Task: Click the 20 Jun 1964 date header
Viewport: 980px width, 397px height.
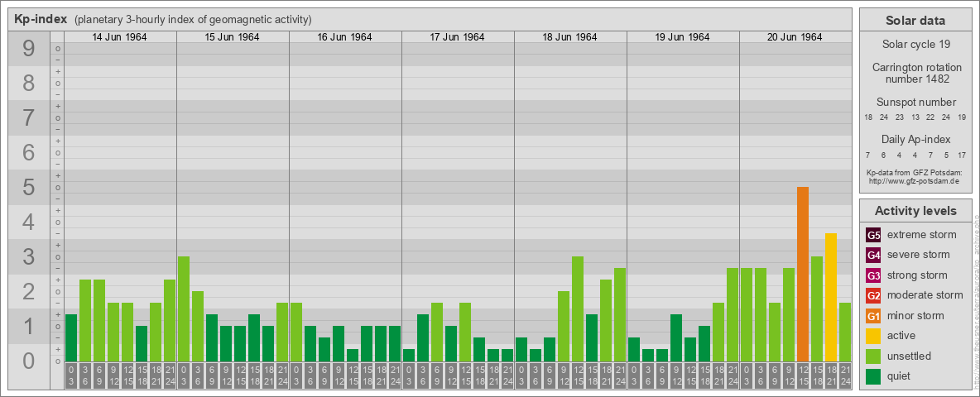Action: [795, 37]
